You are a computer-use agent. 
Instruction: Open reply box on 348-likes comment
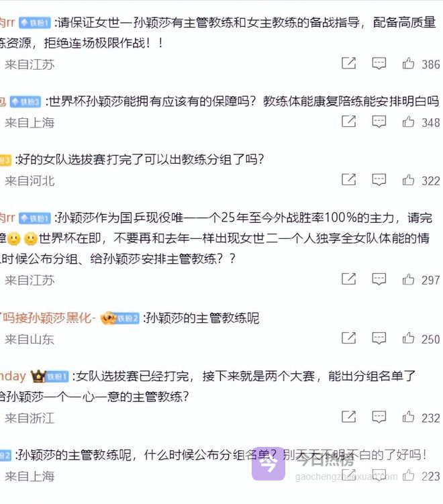379,121
